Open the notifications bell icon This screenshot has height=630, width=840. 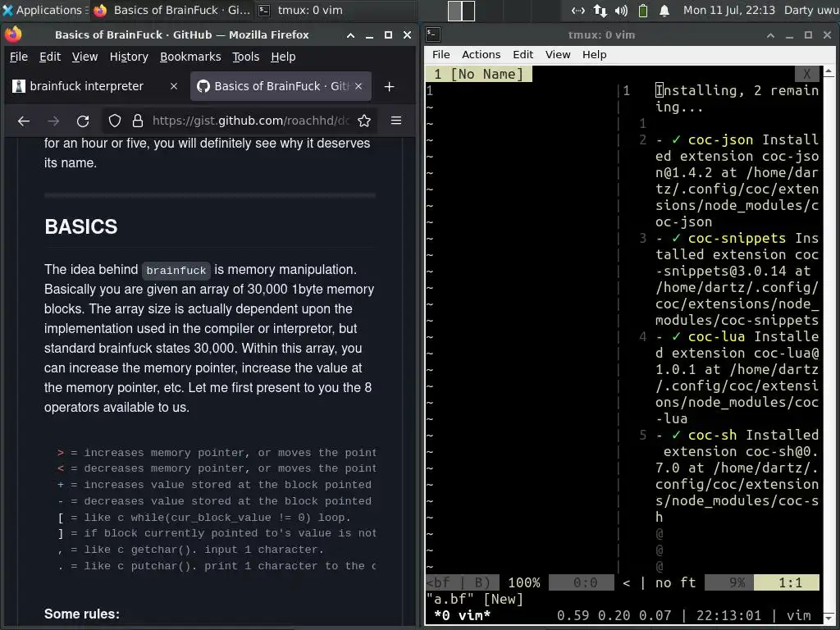pos(664,10)
